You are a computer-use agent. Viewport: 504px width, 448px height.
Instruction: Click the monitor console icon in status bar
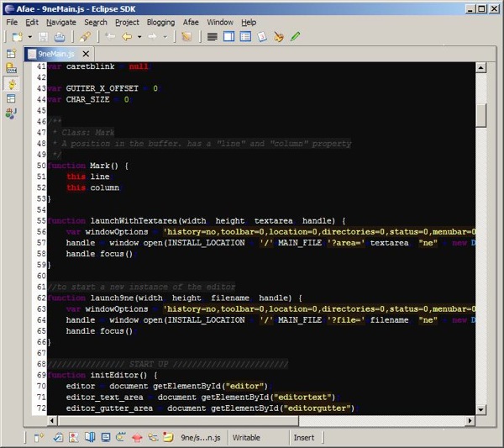(106, 437)
